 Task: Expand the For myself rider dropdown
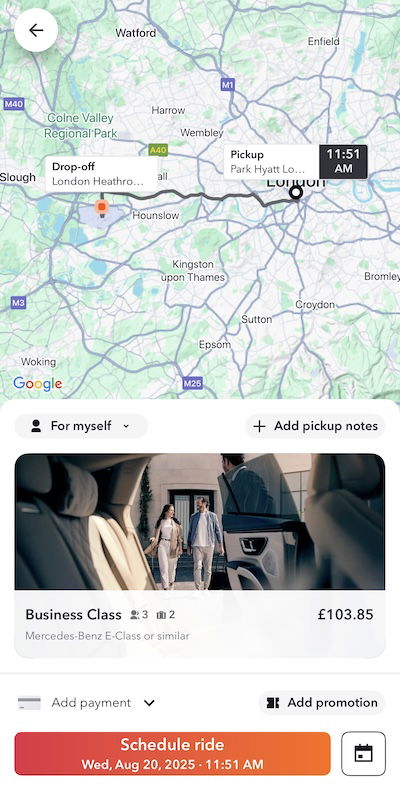click(81, 426)
